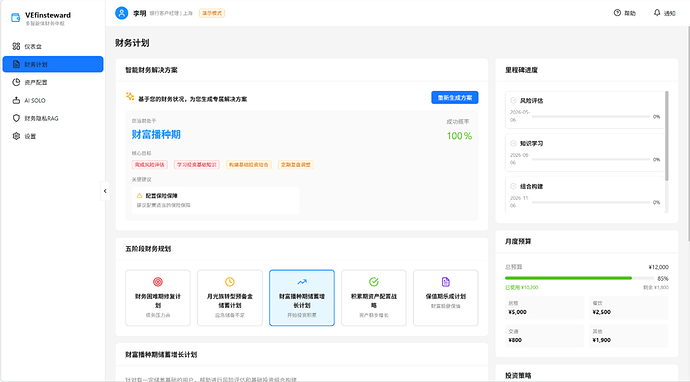
Task: Click the 投资策略 panel title
Action: pos(518,375)
